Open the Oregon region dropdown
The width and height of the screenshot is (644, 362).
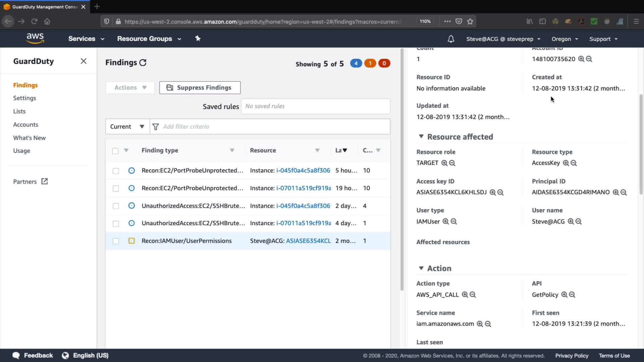coord(565,39)
